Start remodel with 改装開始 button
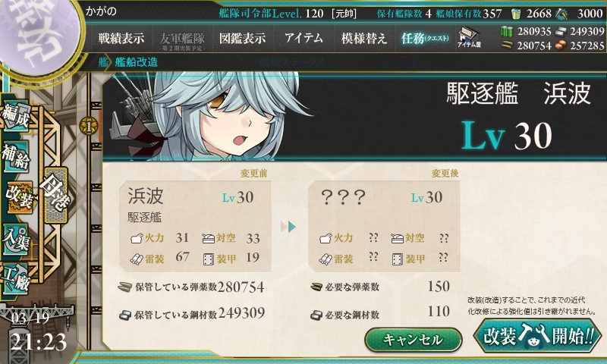Image resolution: width=607 pixels, height=364 pixels. coord(538,335)
